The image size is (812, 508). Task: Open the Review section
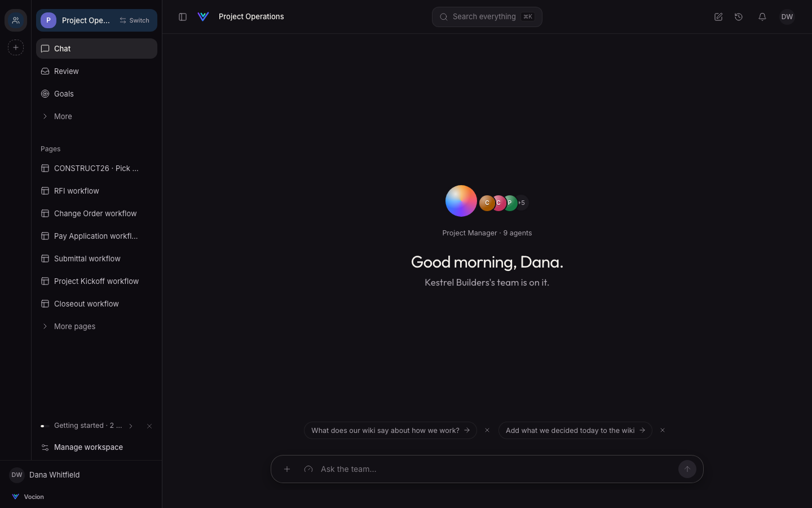tap(96, 71)
